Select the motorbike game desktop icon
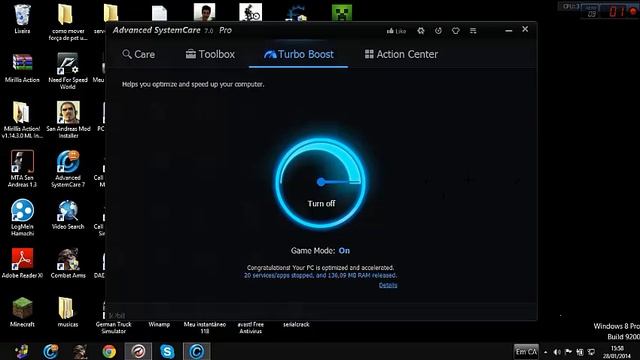This screenshot has height=360, width=640. (250, 12)
